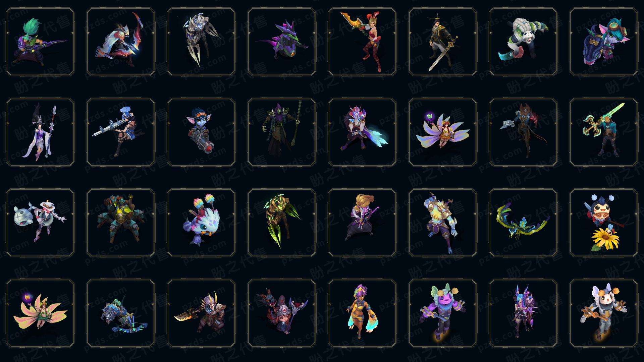This screenshot has width=644, height=362.
Task: Click the sniper girl with long rifle
Action: tap(121, 132)
